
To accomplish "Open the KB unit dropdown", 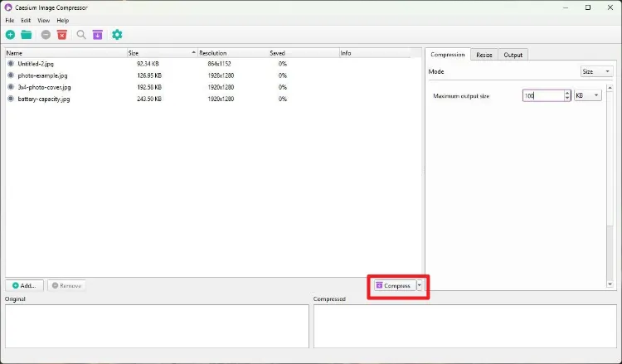I will pos(587,95).
